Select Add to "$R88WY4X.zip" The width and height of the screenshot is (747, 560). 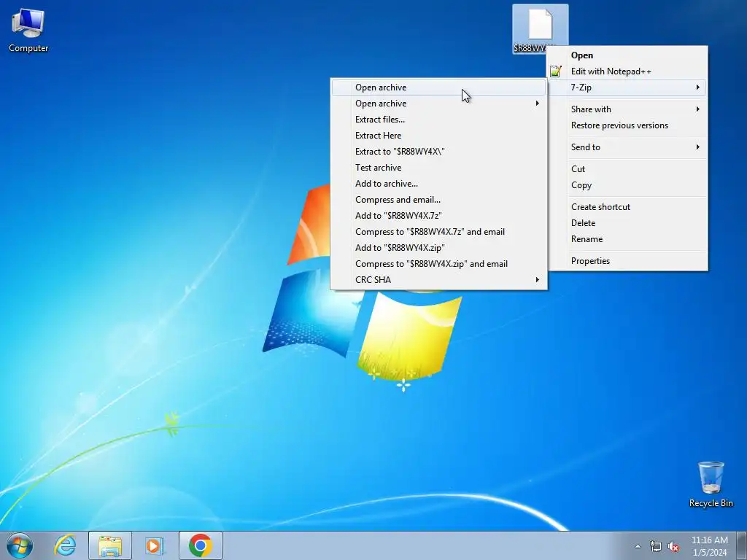tap(438, 248)
